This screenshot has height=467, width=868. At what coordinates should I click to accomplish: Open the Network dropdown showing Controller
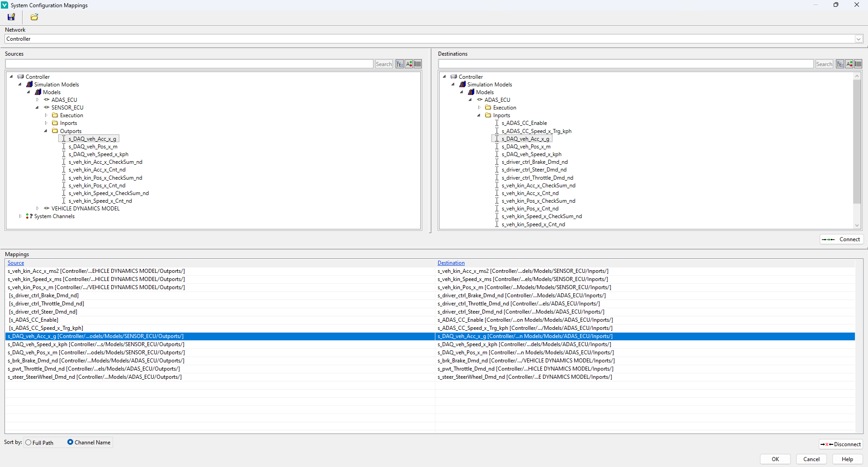click(858, 39)
